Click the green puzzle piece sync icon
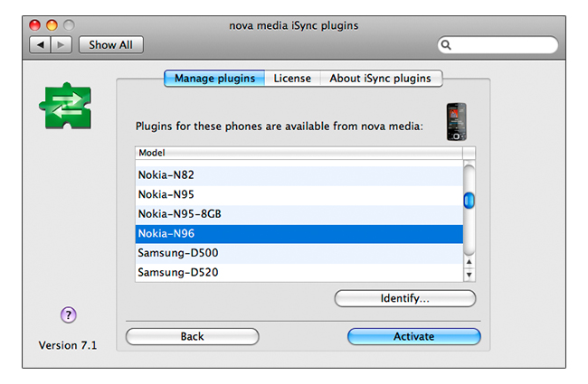The height and width of the screenshot is (384, 588). (x=65, y=106)
